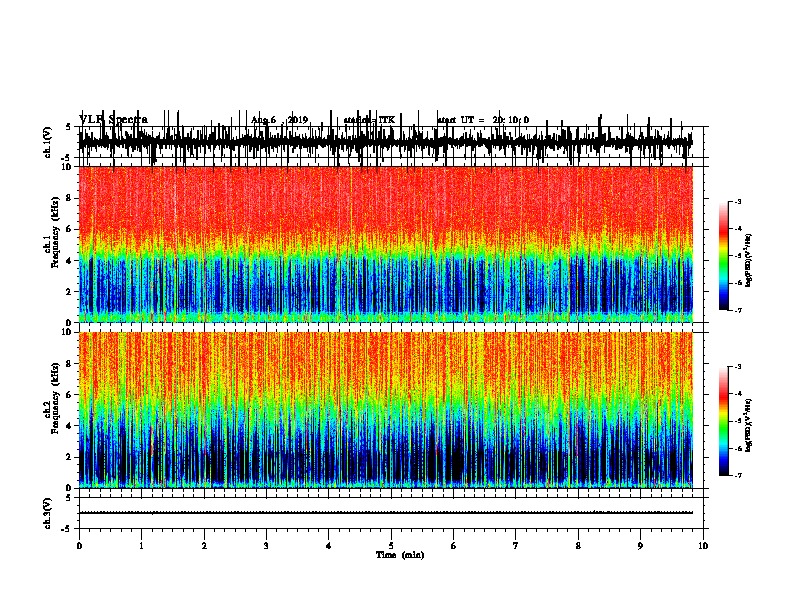
Task: Select time axis tick label "7"
Action: [516, 546]
